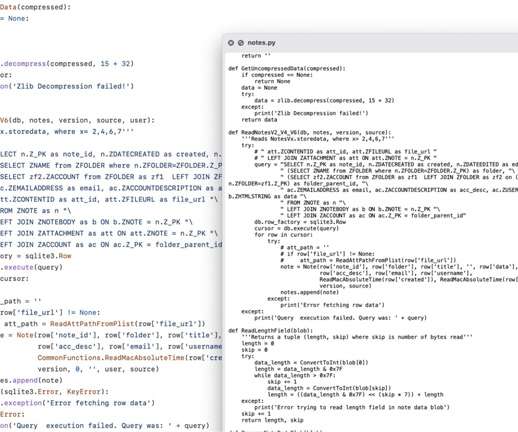
Task: Click '(sqlite3.Error, KeyError):' in background editor
Action: (x=54, y=392)
